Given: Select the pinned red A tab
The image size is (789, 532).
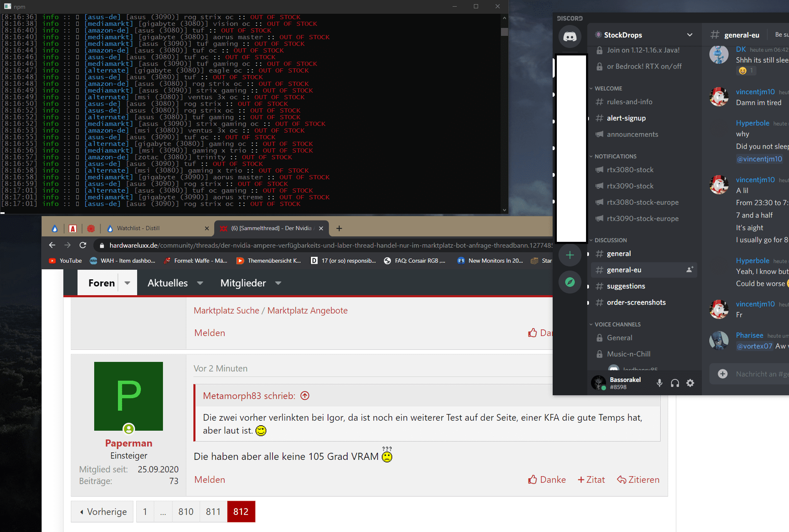Looking at the screenshot, I should 73,228.
